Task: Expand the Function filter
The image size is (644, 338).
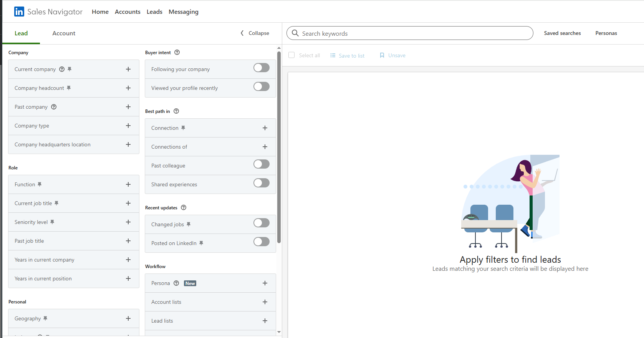Action: [x=128, y=184]
